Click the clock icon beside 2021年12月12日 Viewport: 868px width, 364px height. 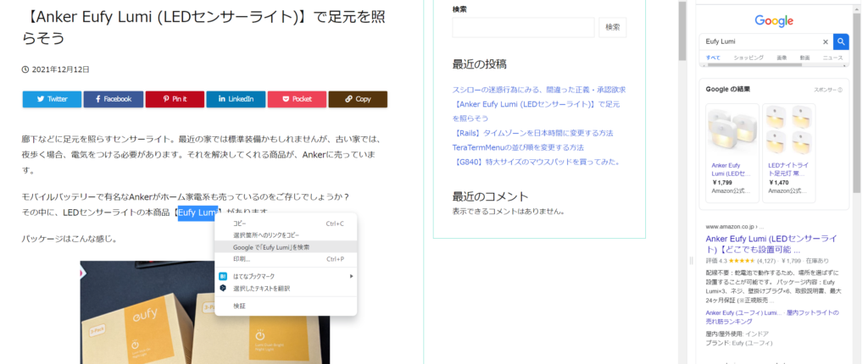pos(25,69)
